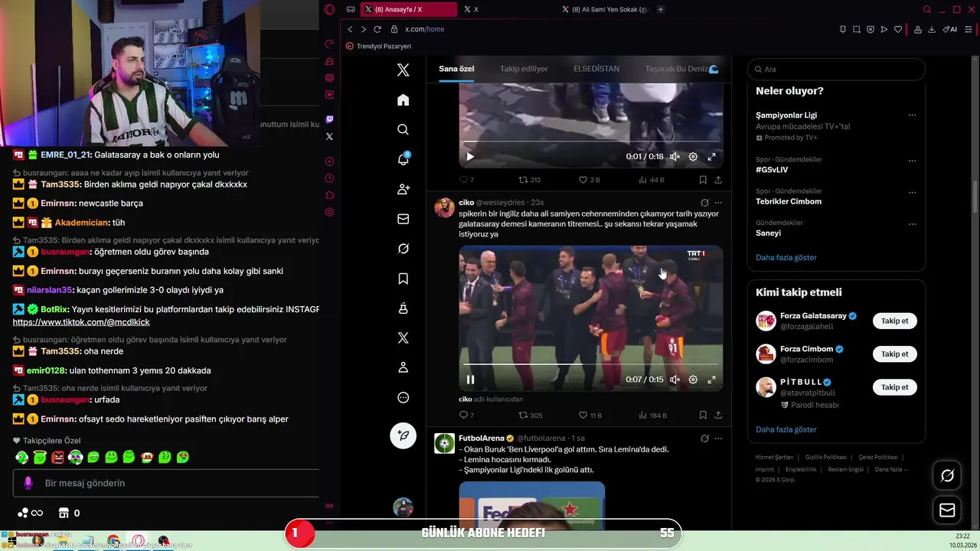The height and width of the screenshot is (551, 980).
Task: Open Opera GX sidebar history clock icon
Action: [329, 178]
